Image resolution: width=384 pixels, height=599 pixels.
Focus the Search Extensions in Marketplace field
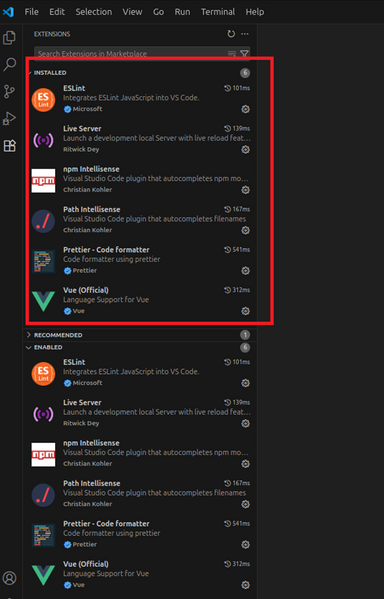point(142,53)
